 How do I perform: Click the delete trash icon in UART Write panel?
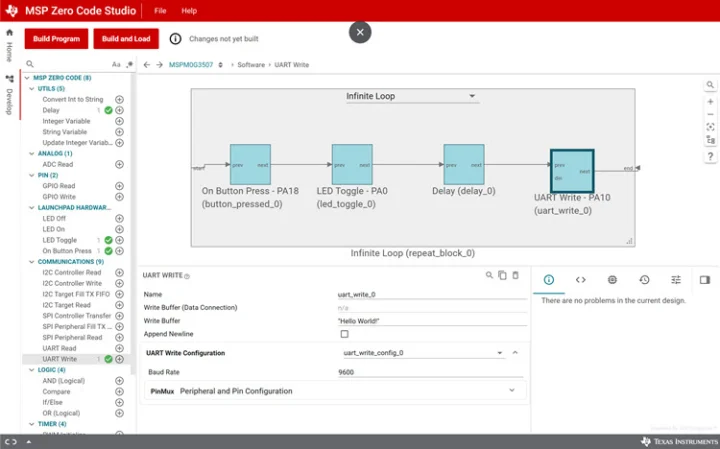(x=516, y=275)
